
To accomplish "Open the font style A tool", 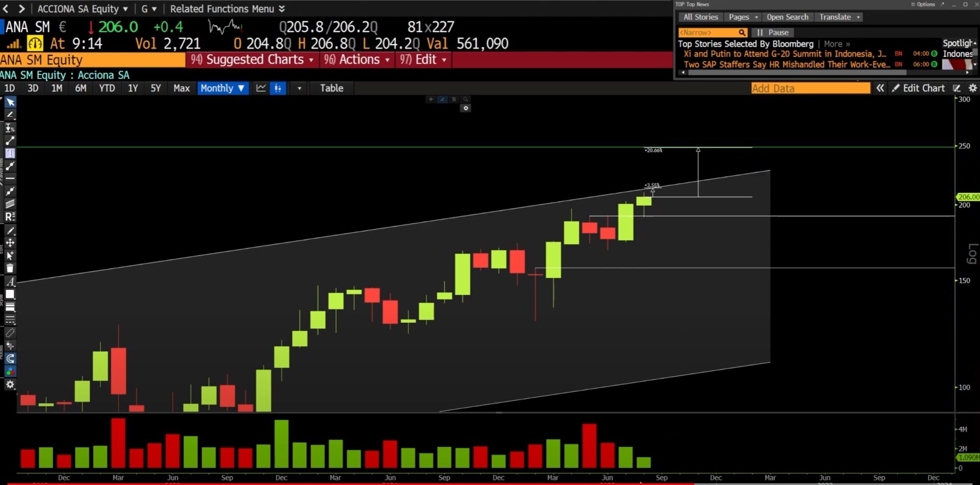I will click(x=10, y=281).
